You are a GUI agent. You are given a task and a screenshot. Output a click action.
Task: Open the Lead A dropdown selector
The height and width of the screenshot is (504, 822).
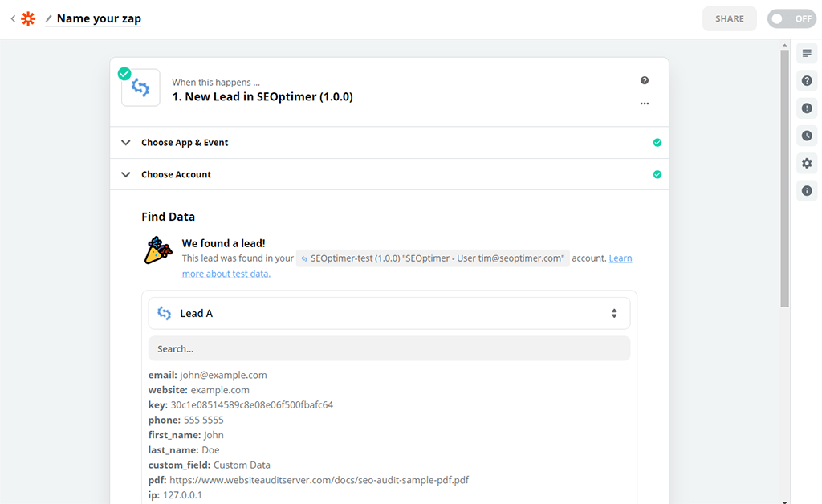[x=389, y=314]
